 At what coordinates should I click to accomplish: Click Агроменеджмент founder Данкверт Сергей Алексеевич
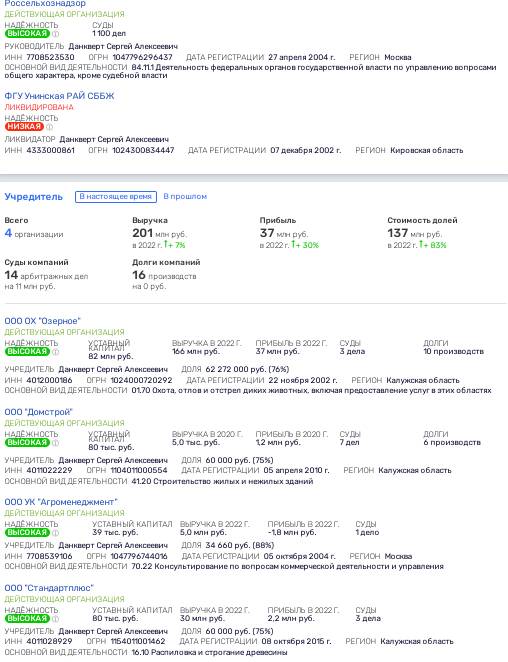tap(113, 545)
